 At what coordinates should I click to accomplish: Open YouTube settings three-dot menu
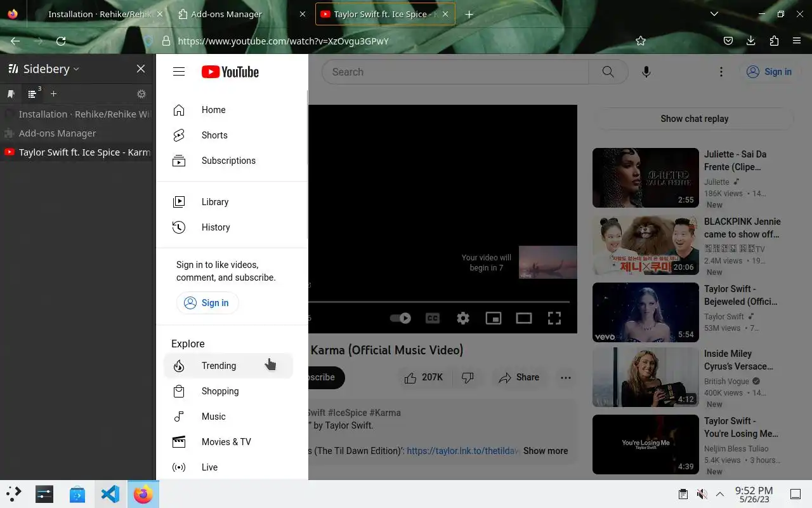(x=721, y=72)
